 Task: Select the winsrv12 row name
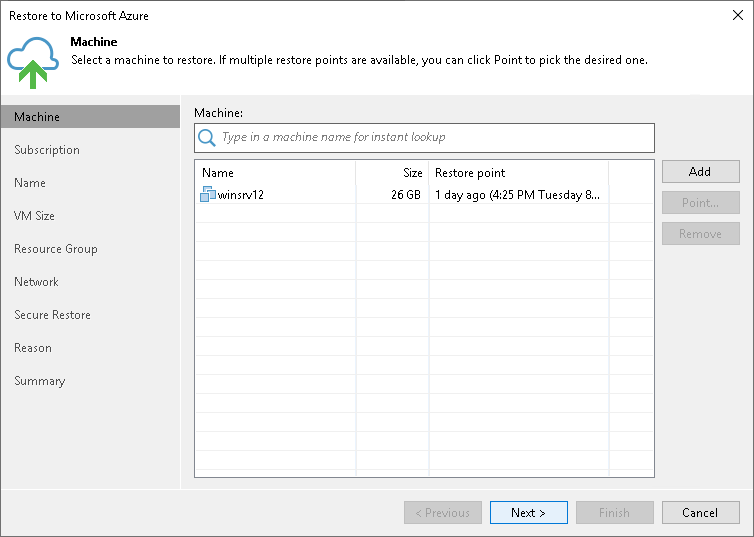coord(240,195)
